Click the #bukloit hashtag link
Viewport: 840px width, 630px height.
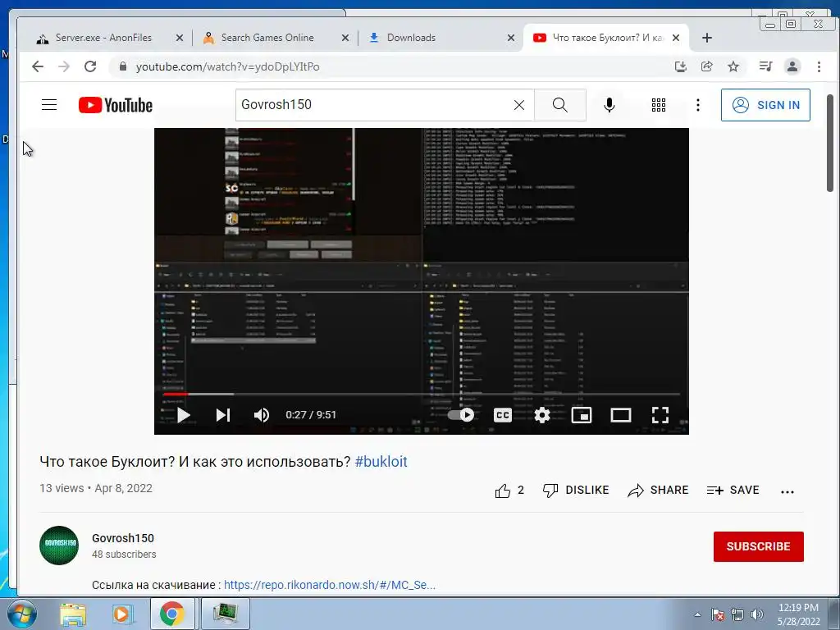[x=381, y=462]
